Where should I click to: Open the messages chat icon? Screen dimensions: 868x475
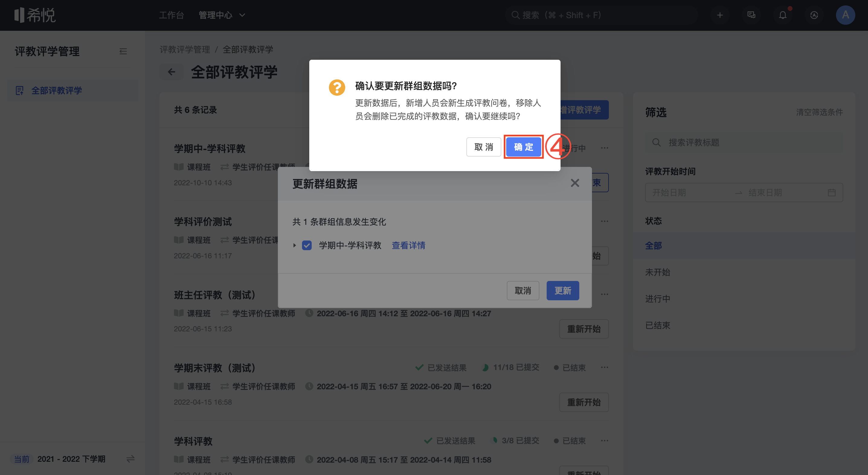pos(751,15)
